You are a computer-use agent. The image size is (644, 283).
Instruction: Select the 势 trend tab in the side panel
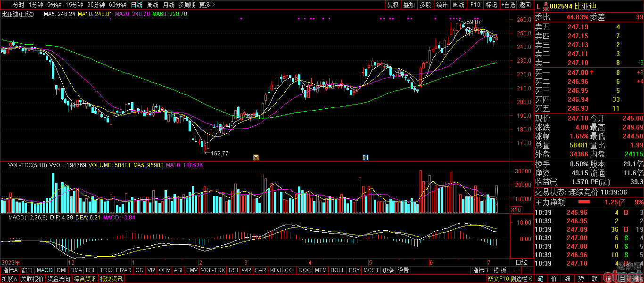click(x=581, y=279)
